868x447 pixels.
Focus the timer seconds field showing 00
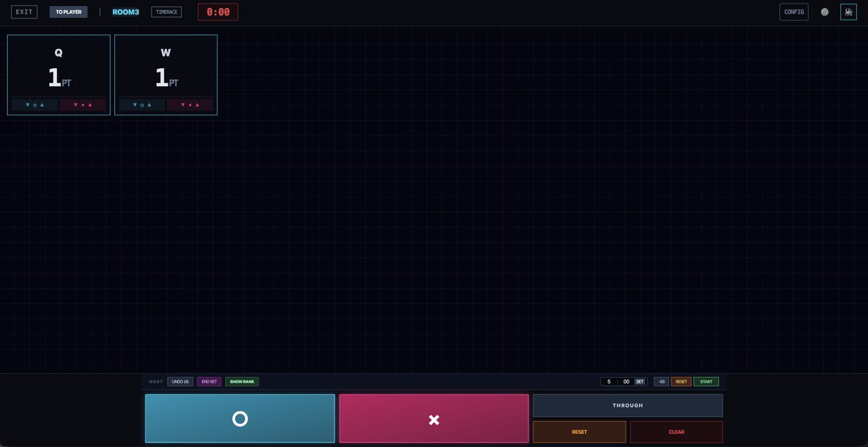point(626,381)
